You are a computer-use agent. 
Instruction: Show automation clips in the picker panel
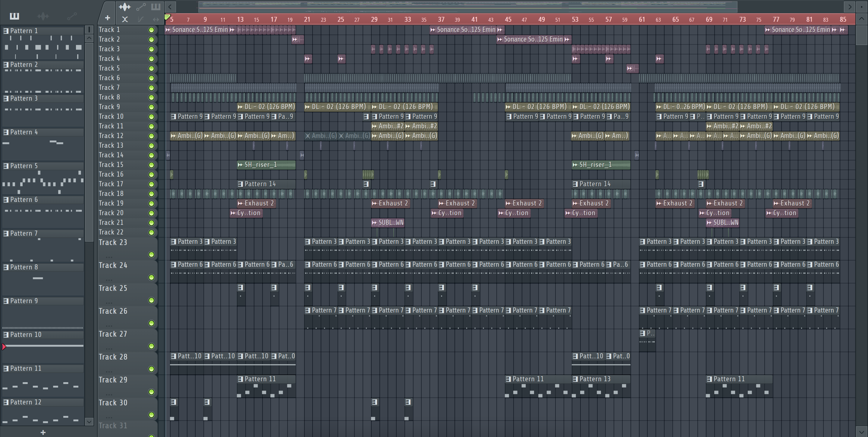(x=72, y=16)
